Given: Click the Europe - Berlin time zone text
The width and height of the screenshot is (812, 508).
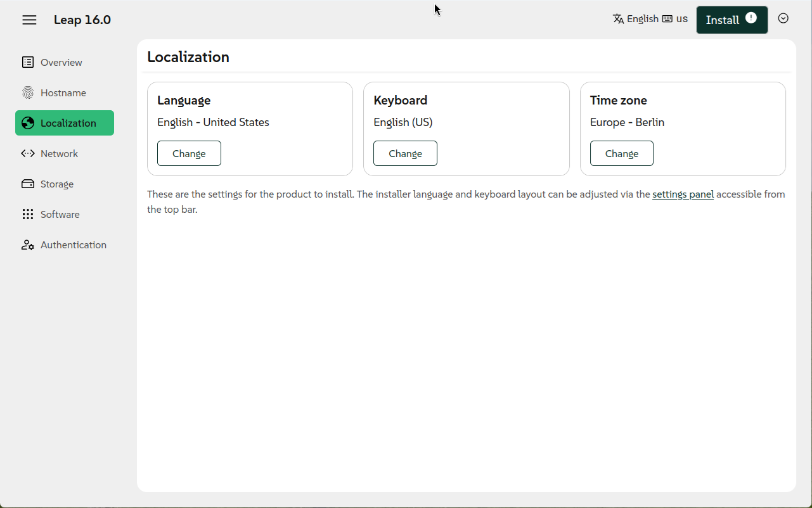Looking at the screenshot, I should point(627,122).
